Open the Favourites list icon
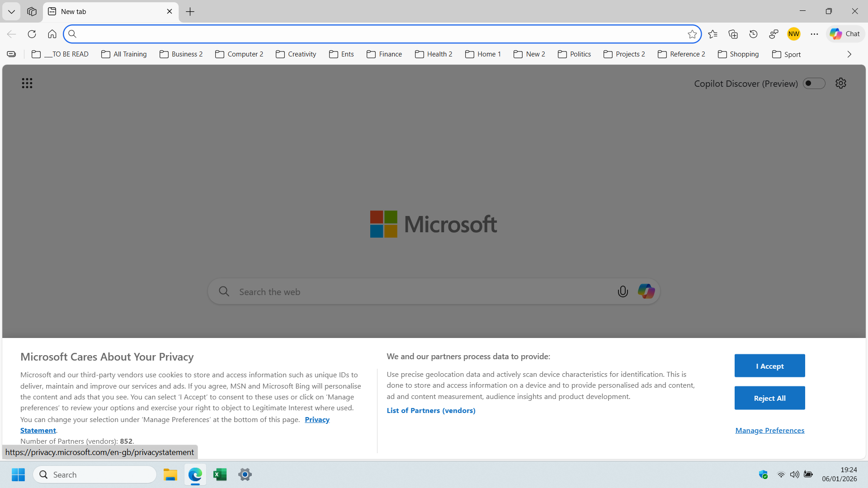Image resolution: width=868 pixels, height=488 pixels. 713,34
